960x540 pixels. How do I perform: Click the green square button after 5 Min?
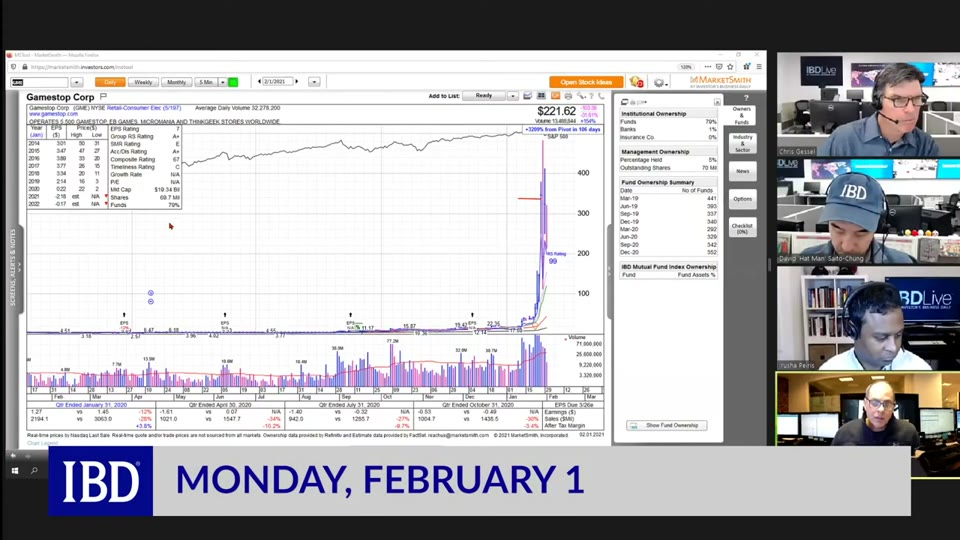[233, 82]
